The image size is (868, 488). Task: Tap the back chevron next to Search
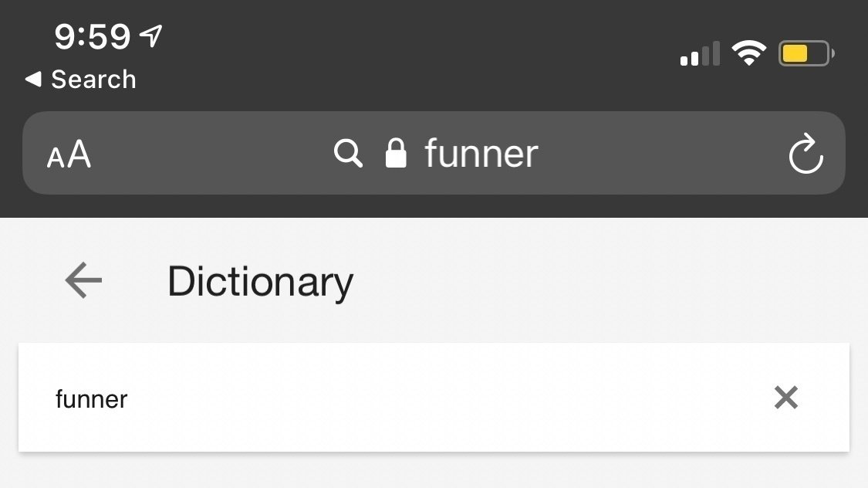click(31, 79)
